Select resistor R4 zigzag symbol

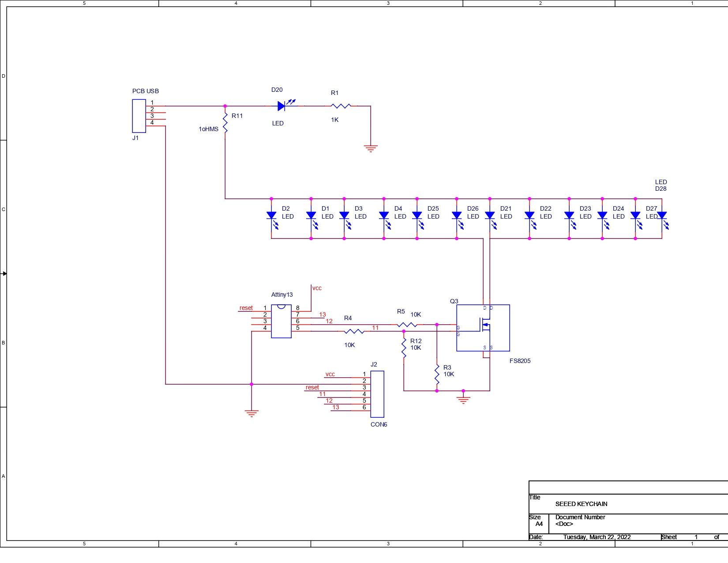tap(354, 331)
